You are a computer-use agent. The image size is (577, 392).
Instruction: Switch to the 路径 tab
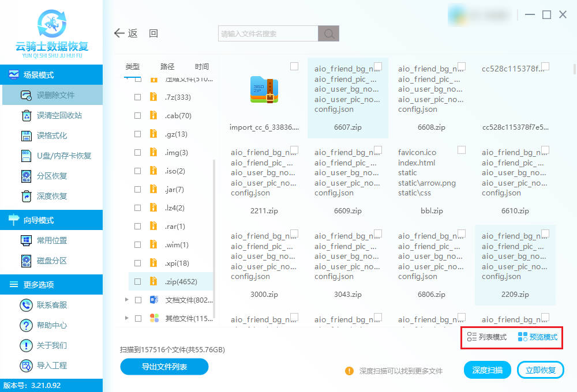coord(167,66)
